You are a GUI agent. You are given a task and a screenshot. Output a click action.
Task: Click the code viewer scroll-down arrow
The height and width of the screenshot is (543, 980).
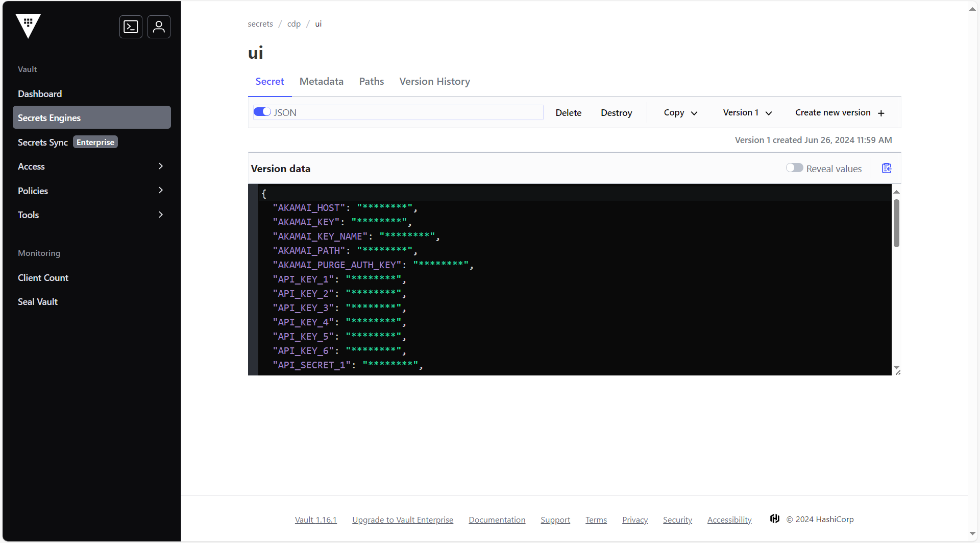click(897, 368)
